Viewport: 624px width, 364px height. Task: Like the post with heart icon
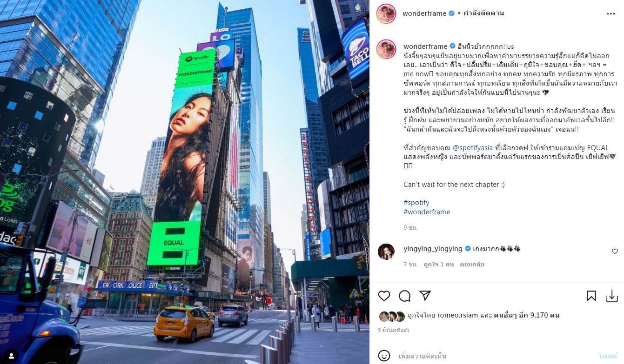click(x=384, y=296)
